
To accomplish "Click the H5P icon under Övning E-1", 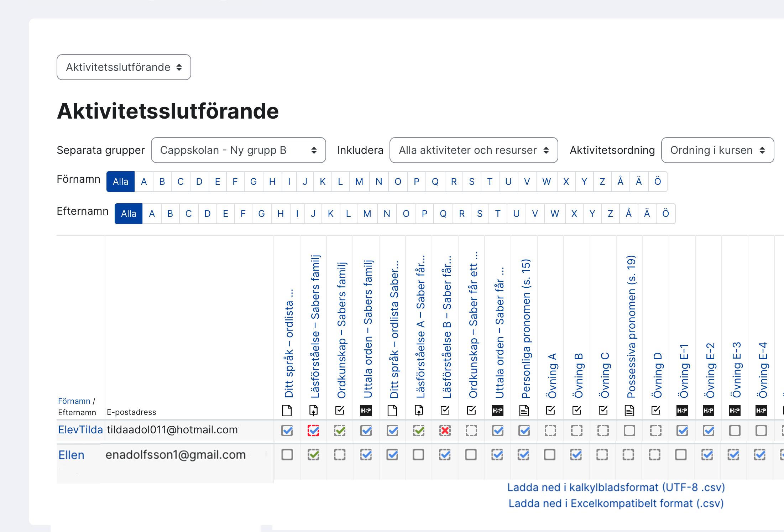I will click(x=682, y=411).
